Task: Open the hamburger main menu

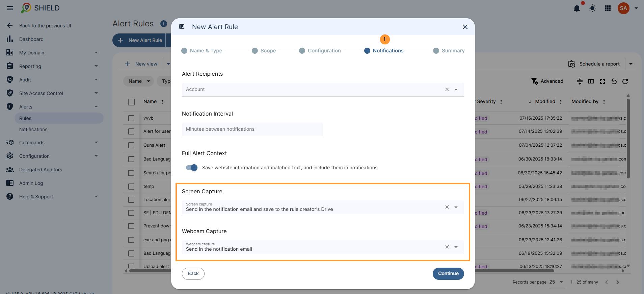Action: pos(10,8)
